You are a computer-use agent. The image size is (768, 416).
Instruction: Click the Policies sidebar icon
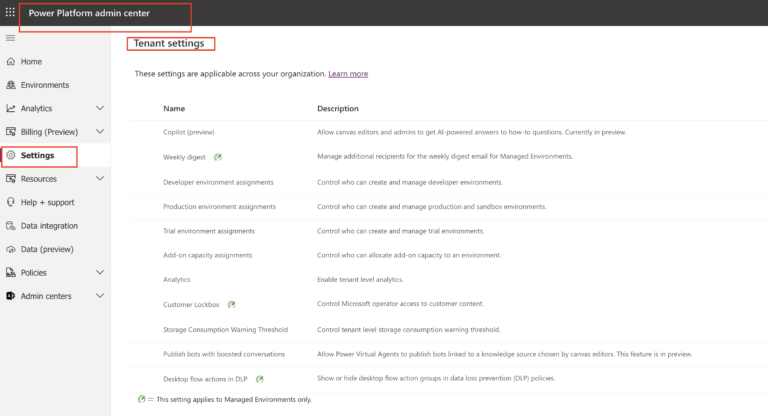[x=11, y=272]
